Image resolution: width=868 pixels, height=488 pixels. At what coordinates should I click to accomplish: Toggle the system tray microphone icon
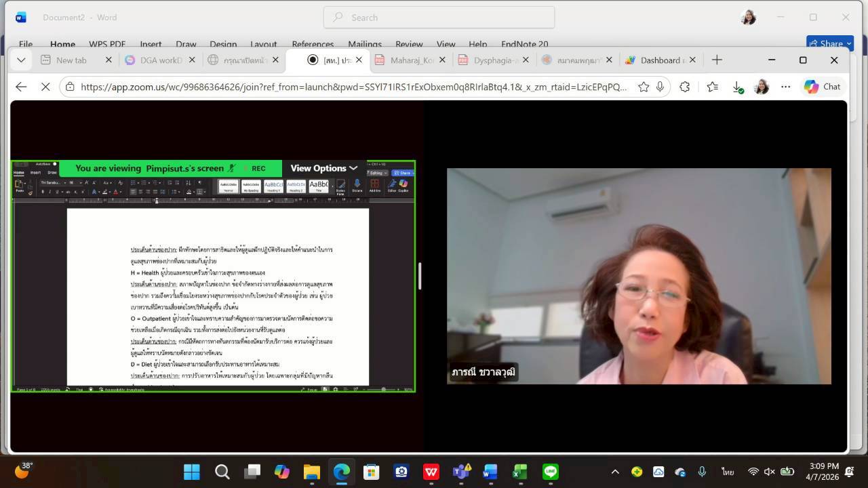(x=702, y=472)
